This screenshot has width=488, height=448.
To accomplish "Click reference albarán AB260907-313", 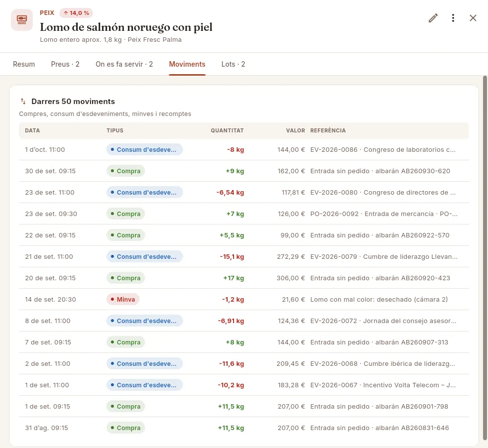I will click(x=379, y=342).
